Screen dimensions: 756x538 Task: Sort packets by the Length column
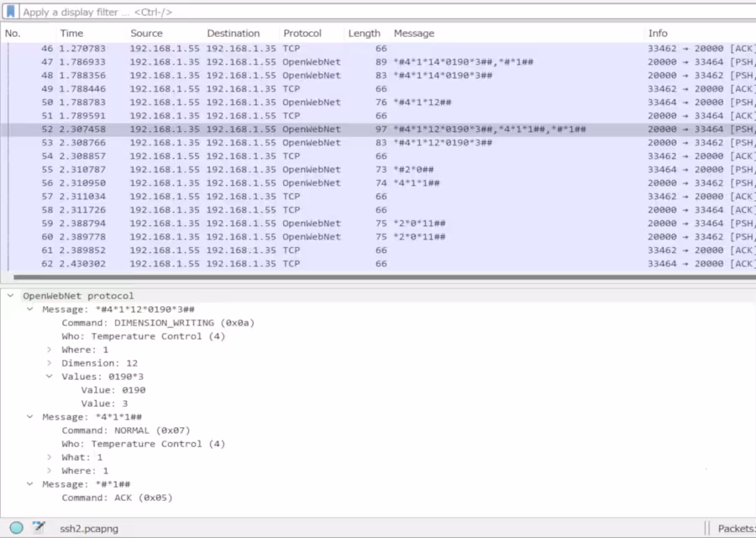(364, 33)
